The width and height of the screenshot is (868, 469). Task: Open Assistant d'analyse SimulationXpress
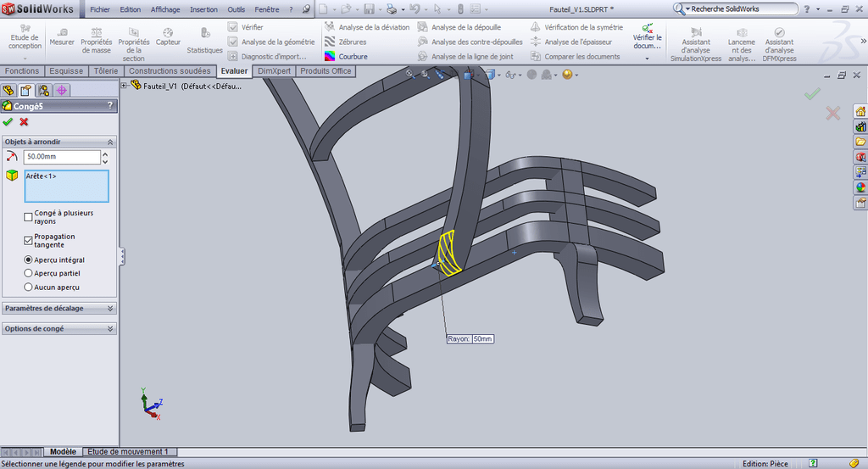696,42
